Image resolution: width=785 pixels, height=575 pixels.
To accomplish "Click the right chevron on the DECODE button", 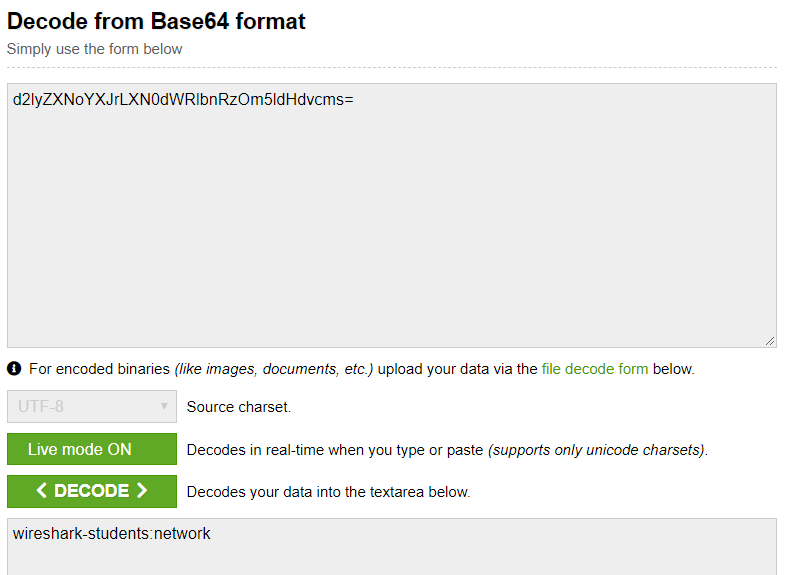I will (142, 491).
